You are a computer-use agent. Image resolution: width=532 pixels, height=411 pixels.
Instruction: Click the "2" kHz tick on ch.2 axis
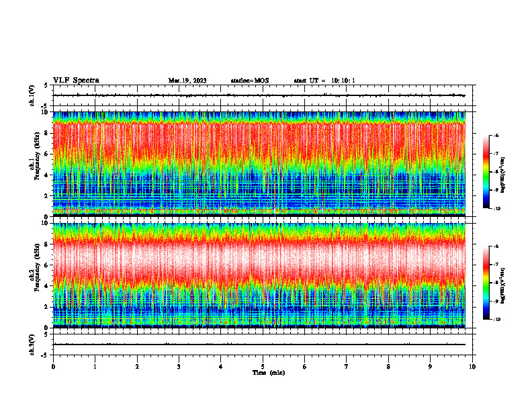tap(47, 307)
